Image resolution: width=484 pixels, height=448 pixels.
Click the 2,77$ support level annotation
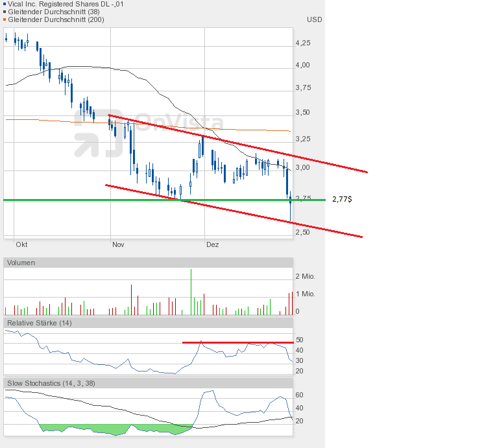pyautogui.click(x=342, y=199)
